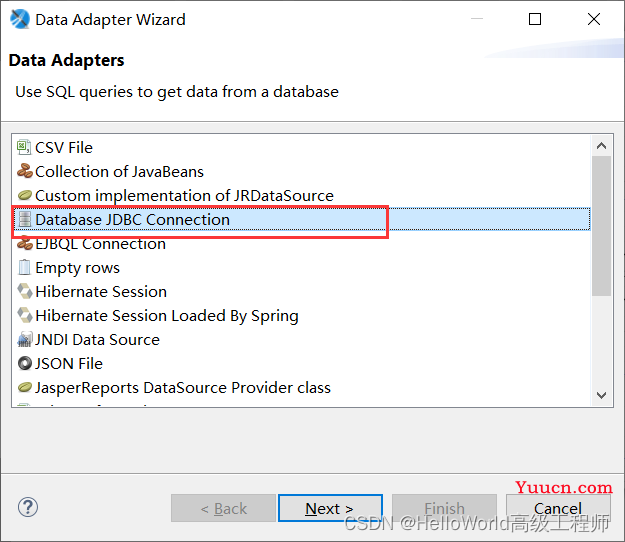Click the greyed-out Finish button
The height and width of the screenshot is (542, 625).
[444, 508]
